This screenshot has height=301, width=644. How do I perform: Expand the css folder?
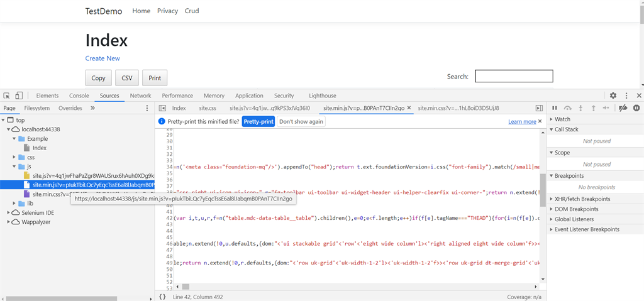[x=14, y=157]
